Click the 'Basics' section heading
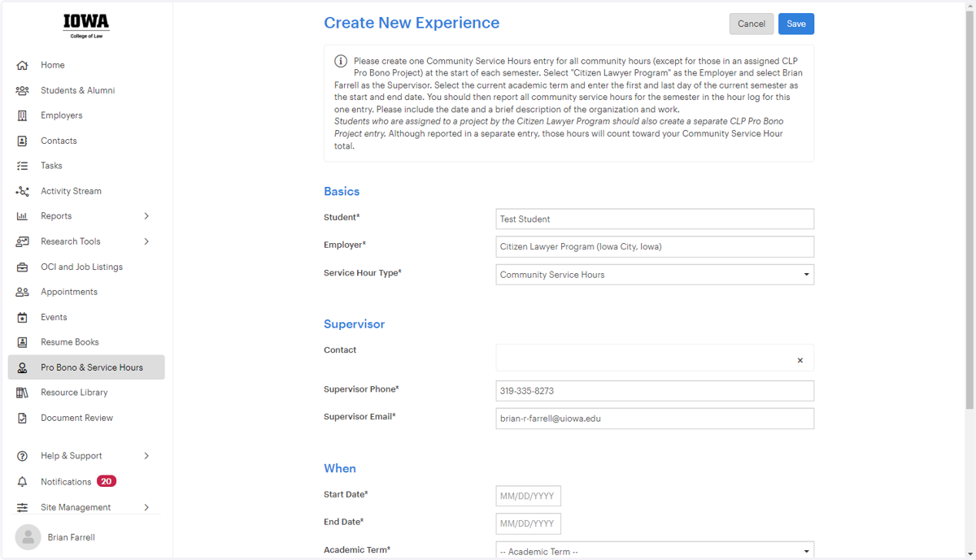Viewport: 976px width, 560px height. pyautogui.click(x=342, y=192)
